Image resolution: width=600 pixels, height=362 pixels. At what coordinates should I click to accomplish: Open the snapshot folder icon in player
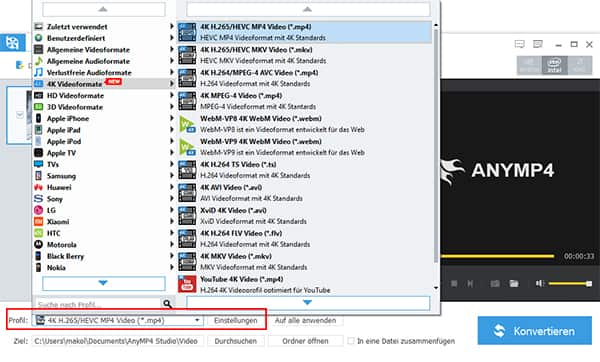(514, 284)
